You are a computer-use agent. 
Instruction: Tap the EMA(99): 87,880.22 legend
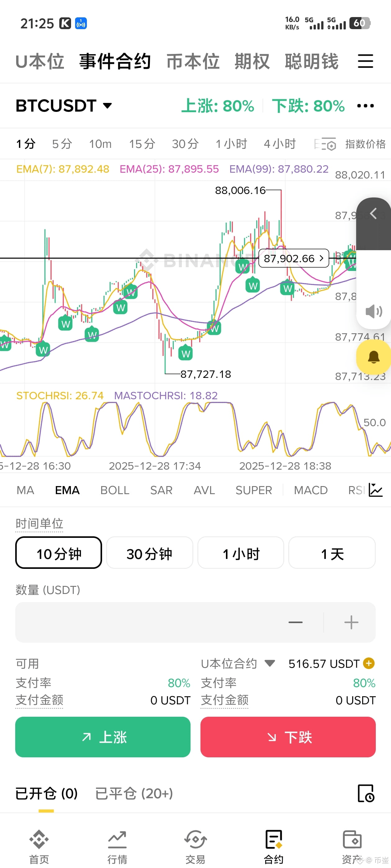click(279, 169)
